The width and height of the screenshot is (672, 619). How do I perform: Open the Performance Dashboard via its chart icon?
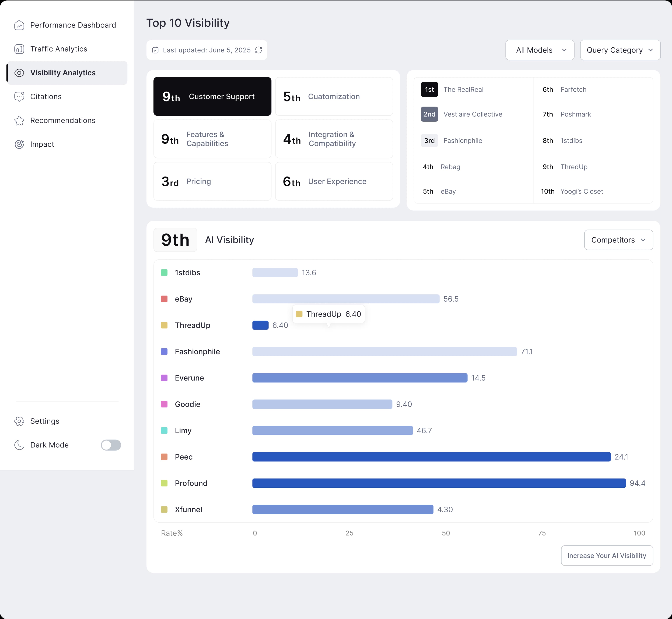click(19, 25)
